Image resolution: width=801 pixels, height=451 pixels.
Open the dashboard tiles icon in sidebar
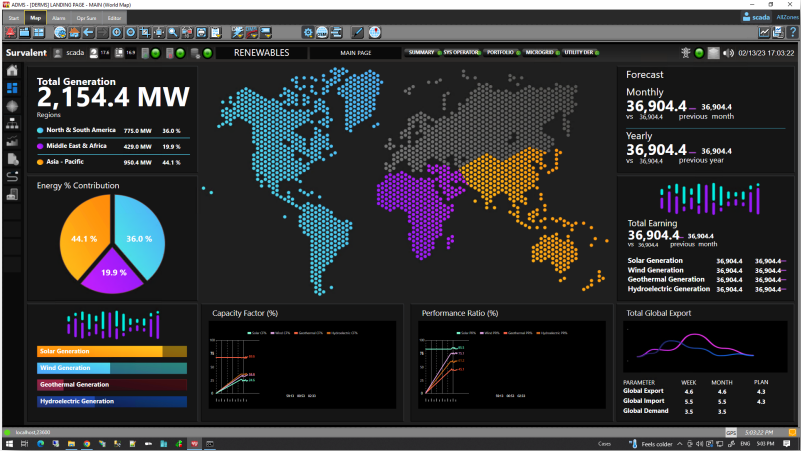tap(12, 88)
